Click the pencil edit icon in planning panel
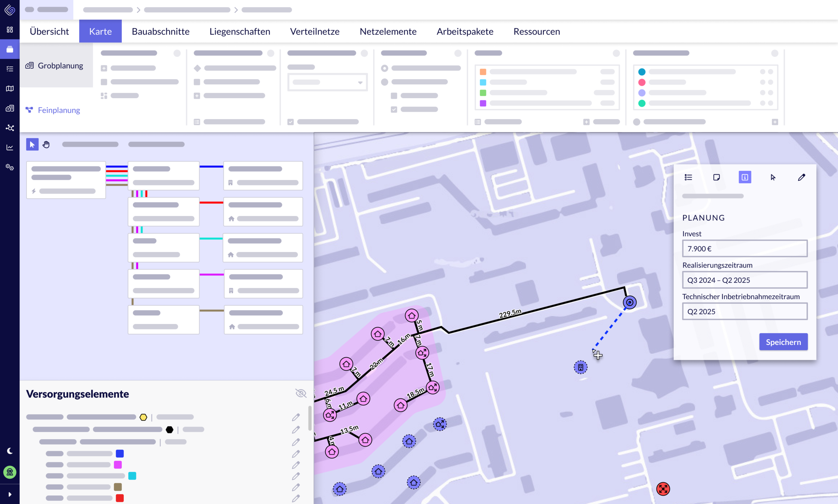Viewport: 838px width, 504px height. click(801, 177)
